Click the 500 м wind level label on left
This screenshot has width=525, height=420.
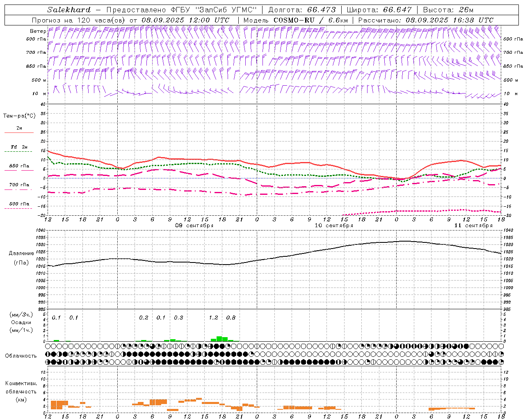[39, 80]
